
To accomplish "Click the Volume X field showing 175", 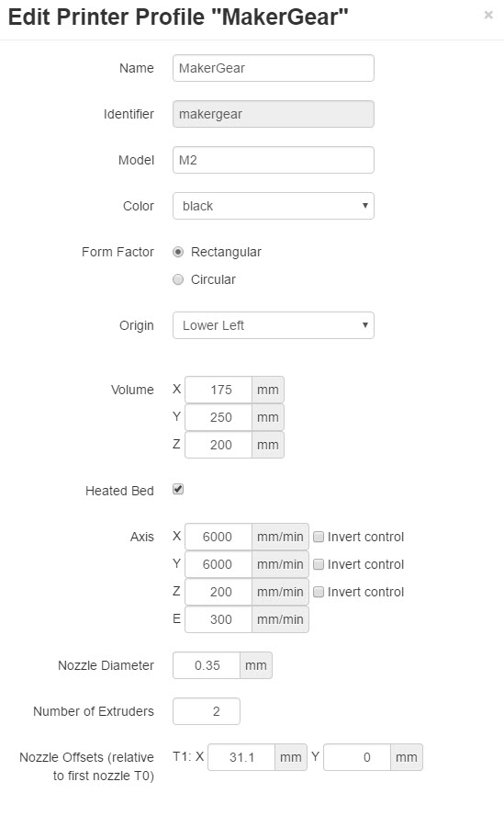I will pyautogui.click(x=218, y=390).
